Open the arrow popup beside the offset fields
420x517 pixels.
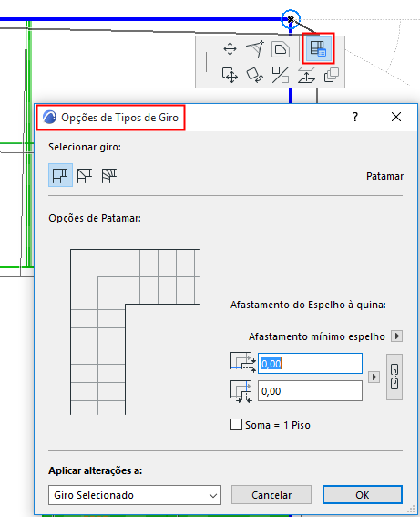(374, 377)
